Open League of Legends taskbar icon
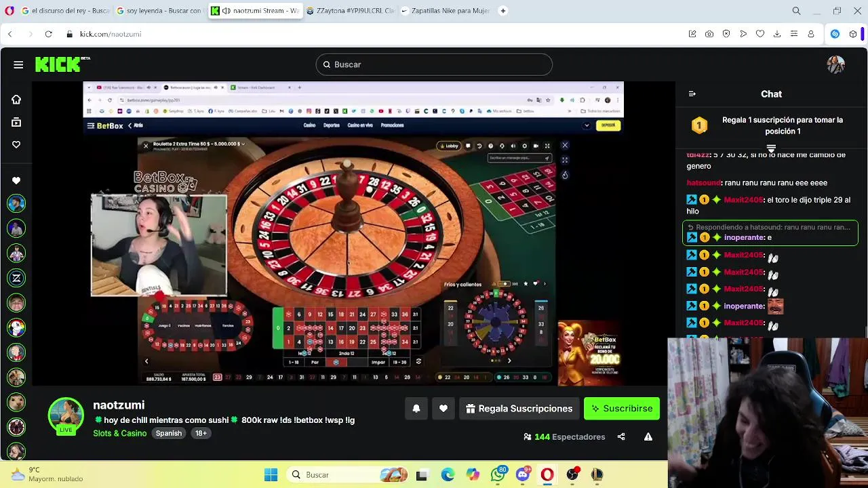Screen dimensions: 868x488 click(597, 474)
